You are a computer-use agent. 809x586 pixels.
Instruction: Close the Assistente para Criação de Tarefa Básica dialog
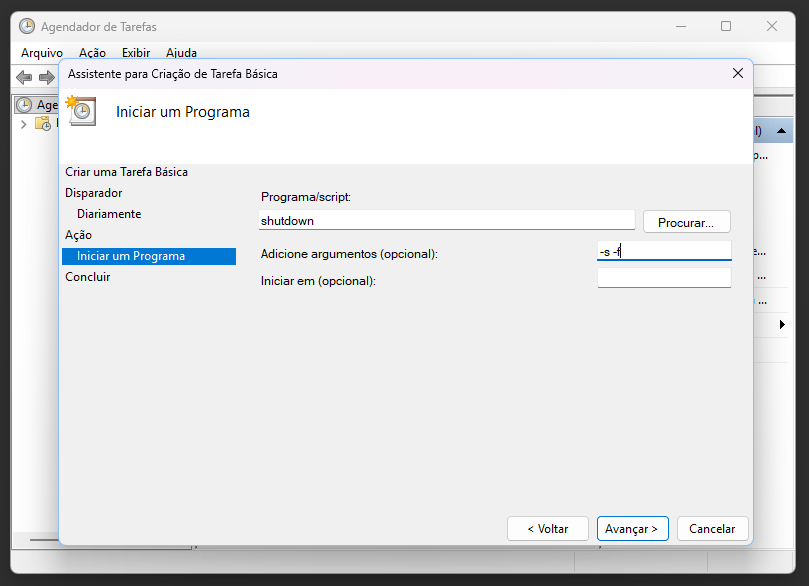tap(738, 73)
